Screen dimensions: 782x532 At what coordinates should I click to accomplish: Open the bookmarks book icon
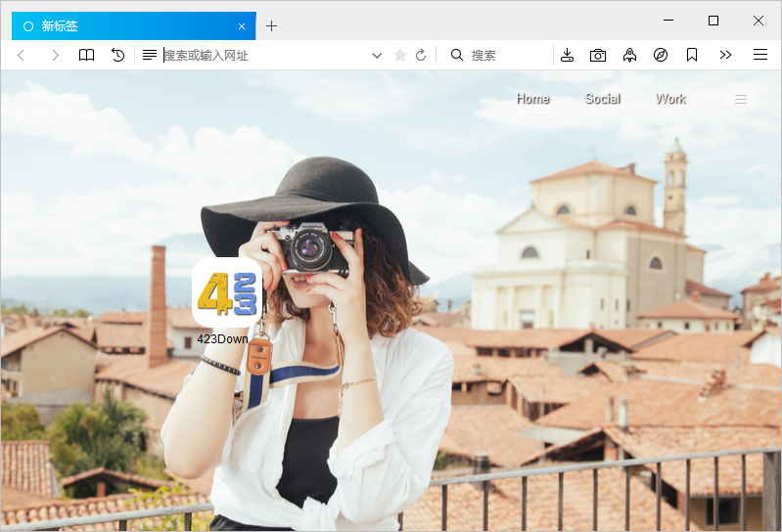87,56
